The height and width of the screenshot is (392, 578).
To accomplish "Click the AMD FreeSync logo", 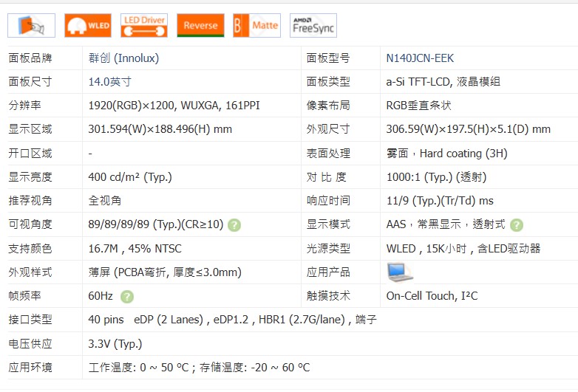I will [313, 25].
